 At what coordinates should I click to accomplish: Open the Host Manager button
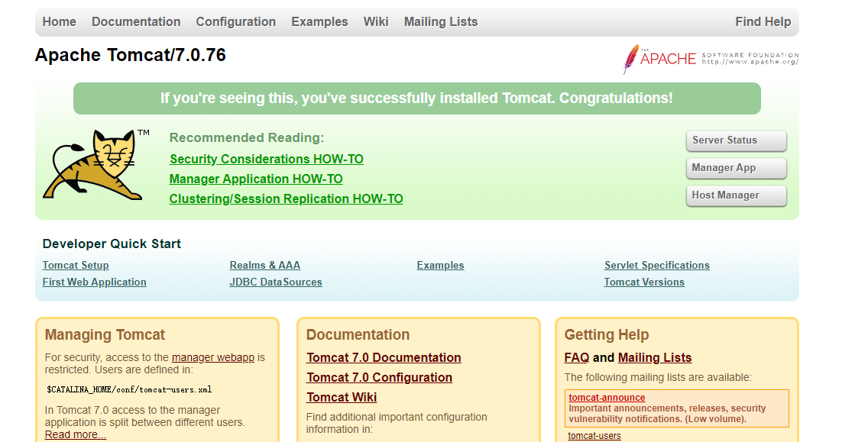point(737,195)
